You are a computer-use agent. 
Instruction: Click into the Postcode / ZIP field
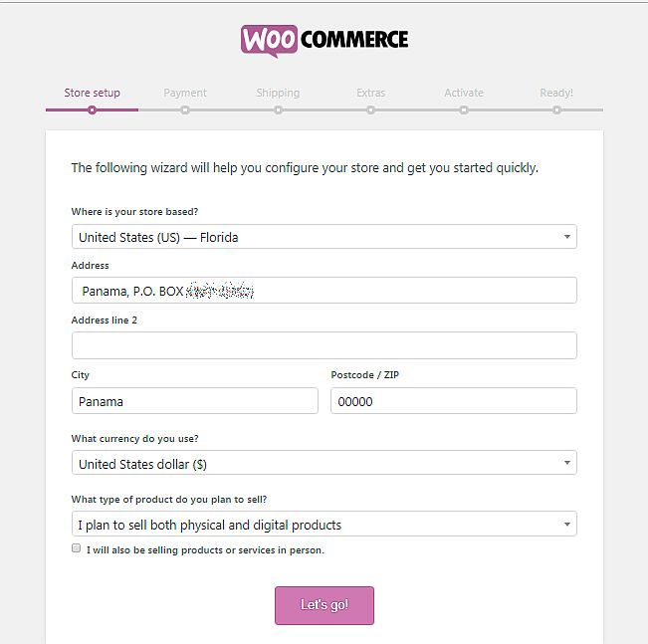[454, 400]
